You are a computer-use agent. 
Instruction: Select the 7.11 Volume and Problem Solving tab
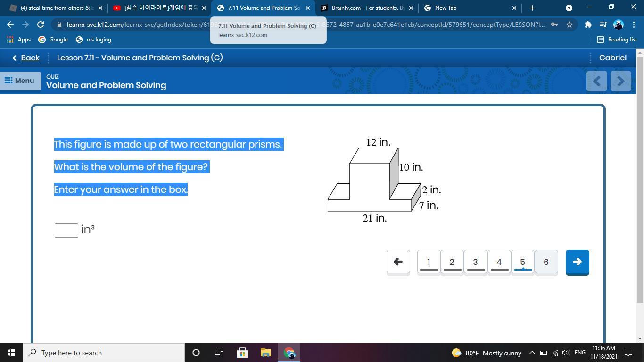point(263,8)
